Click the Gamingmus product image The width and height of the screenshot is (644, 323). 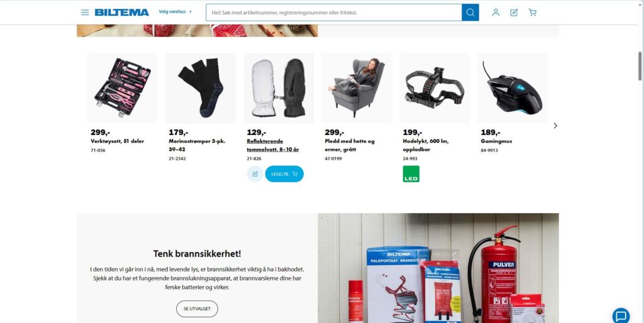513,88
